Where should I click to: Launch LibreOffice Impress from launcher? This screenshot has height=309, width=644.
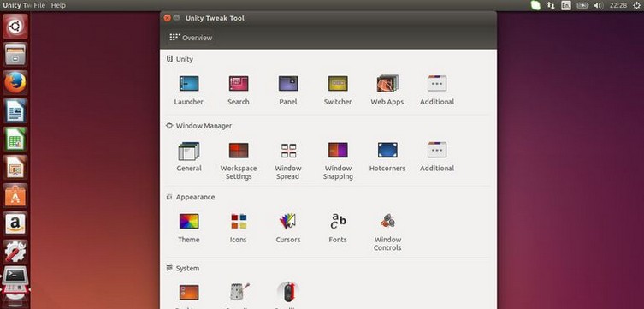click(x=15, y=168)
